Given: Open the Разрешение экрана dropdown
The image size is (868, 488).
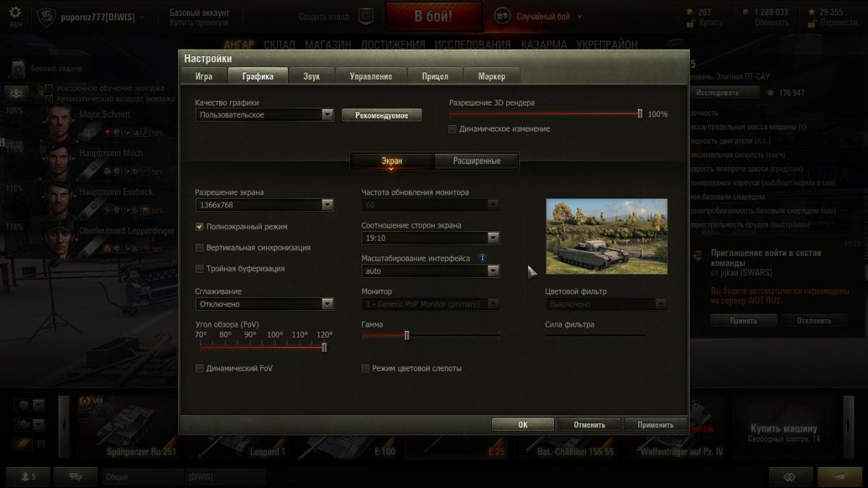Looking at the screenshot, I should point(264,205).
